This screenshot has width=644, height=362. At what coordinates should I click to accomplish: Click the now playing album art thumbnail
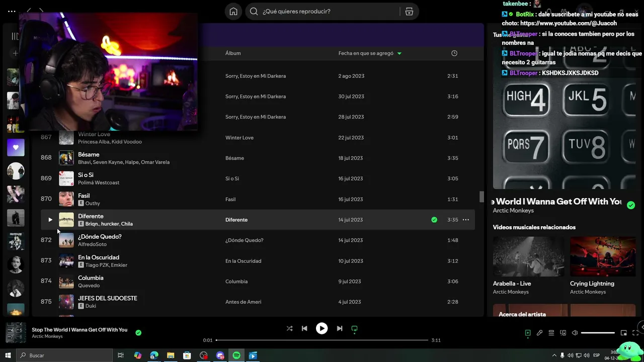click(16, 333)
